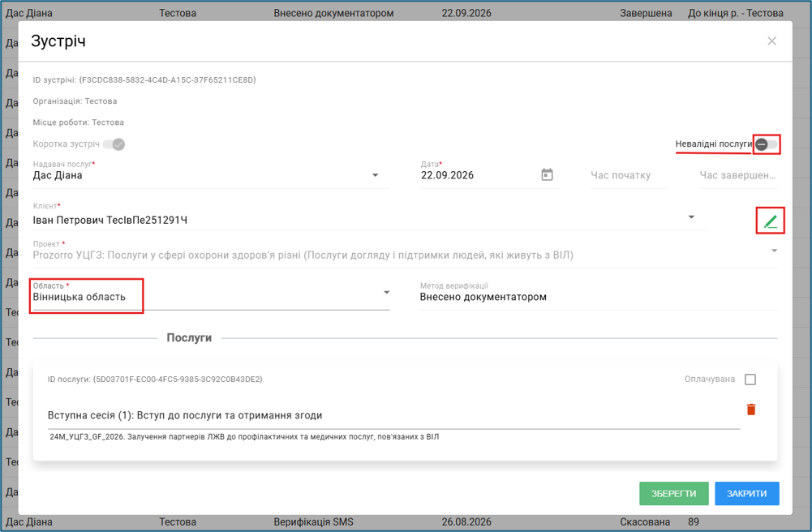
Task: Click the Час завершення field
Action: tap(738, 175)
